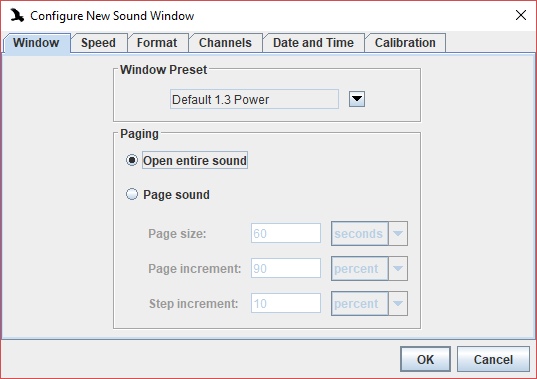Open the Calibration tab
This screenshot has width=537, height=379.
point(405,43)
